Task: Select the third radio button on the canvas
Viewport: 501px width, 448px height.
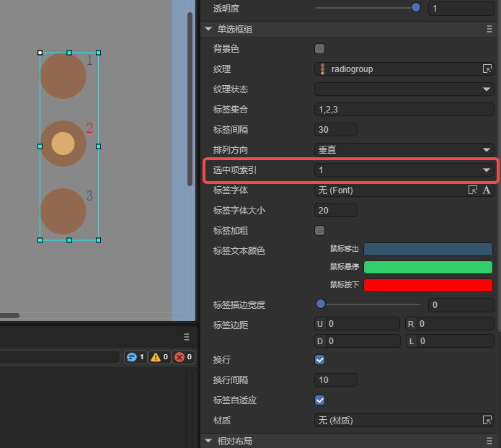Action: 63,211
